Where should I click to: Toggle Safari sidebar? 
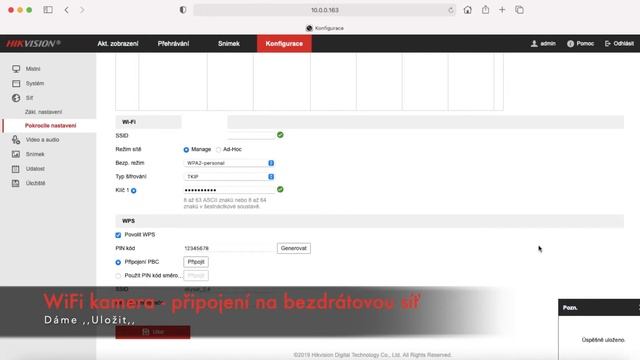pos(48,10)
